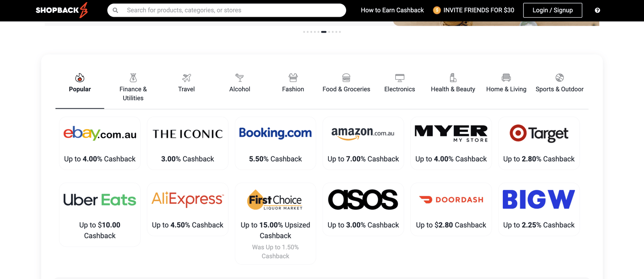Select the Popular tab label
The width and height of the screenshot is (644, 279).
(x=80, y=89)
